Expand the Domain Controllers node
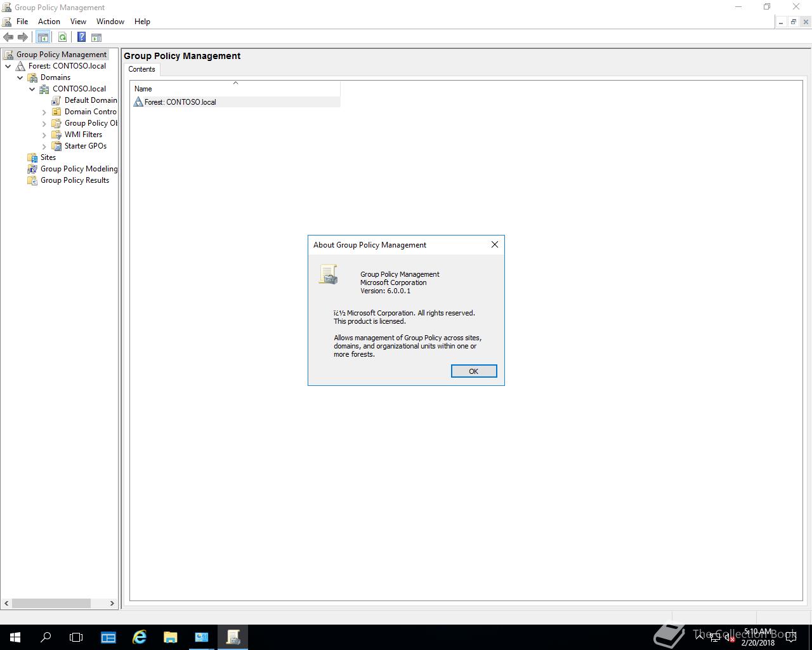The width and height of the screenshot is (812, 650). coord(44,112)
